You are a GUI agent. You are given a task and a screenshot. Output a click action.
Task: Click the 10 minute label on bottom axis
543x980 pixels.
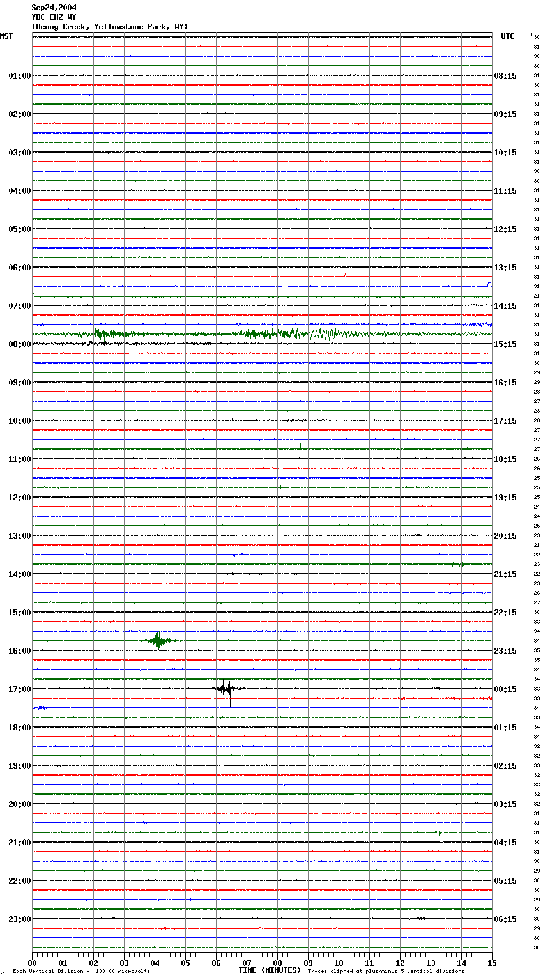(339, 963)
